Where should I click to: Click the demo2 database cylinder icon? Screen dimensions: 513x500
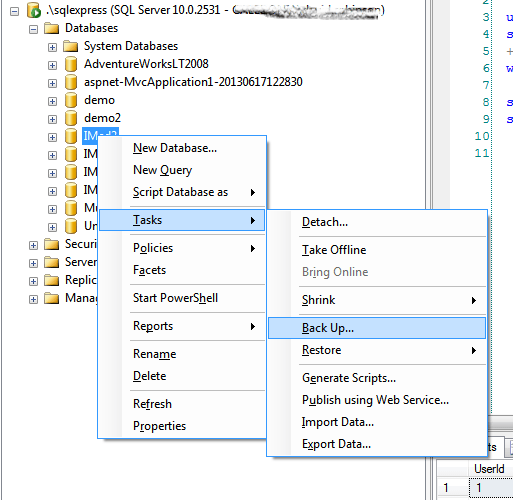click(71, 118)
